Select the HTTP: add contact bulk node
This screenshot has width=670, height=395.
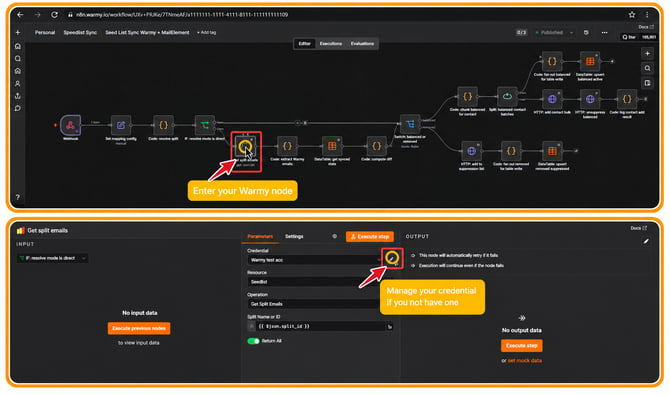[552, 99]
